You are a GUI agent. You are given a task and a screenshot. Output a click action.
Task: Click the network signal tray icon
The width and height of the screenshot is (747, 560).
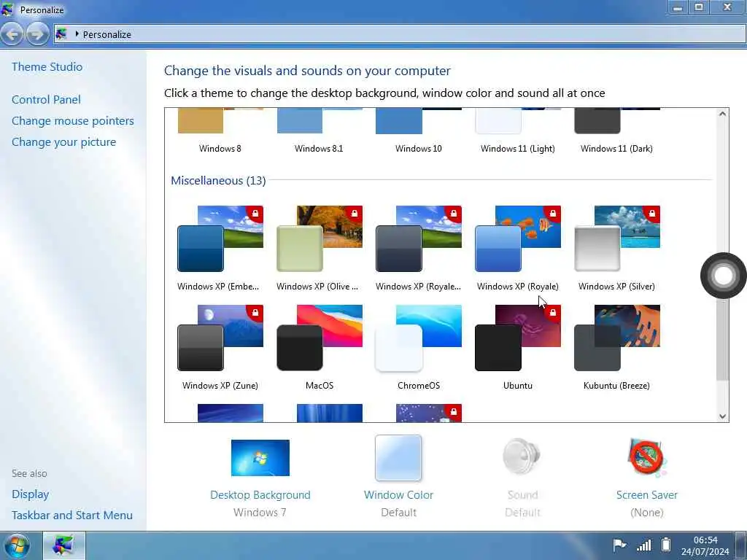coord(643,545)
